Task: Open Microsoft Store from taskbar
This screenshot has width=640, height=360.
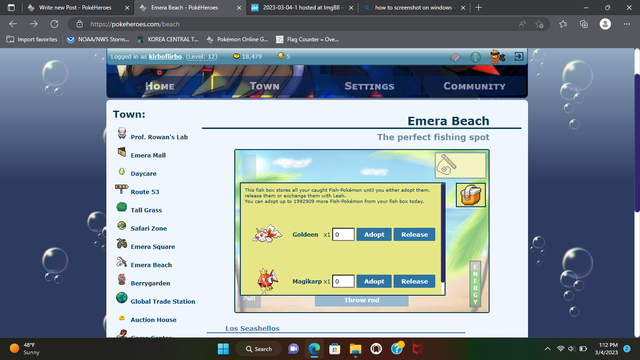Action: click(x=335, y=349)
